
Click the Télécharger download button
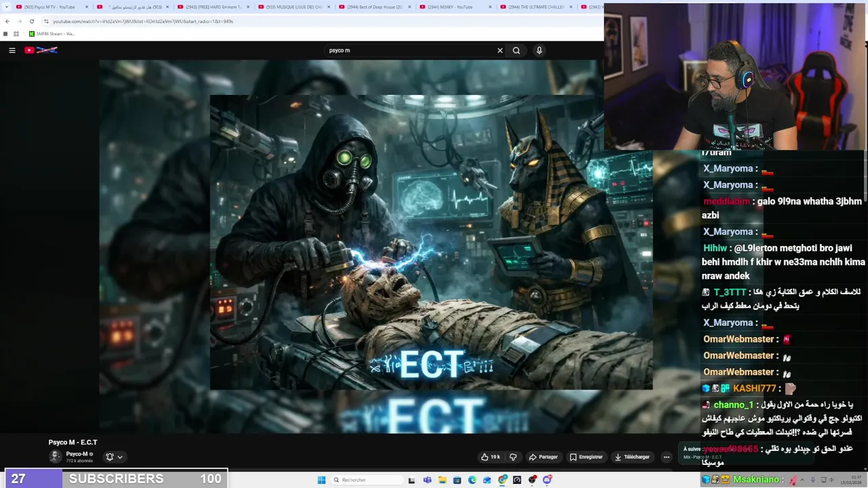[632, 457]
